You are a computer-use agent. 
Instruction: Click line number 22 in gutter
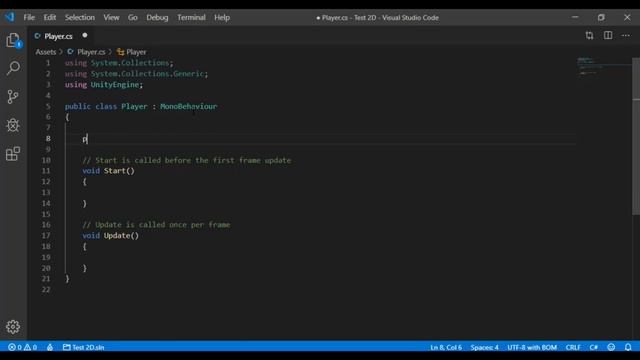[46, 289]
